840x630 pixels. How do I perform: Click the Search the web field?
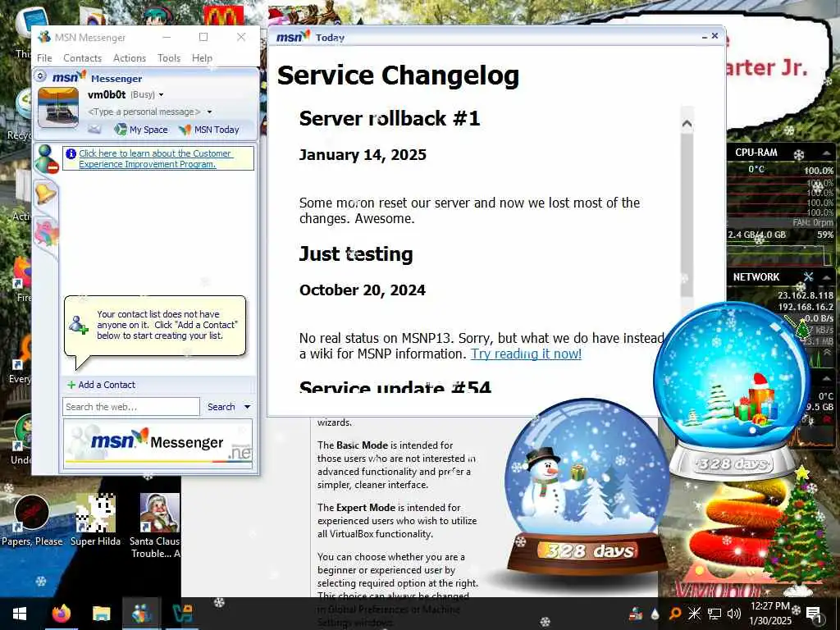point(131,407)
